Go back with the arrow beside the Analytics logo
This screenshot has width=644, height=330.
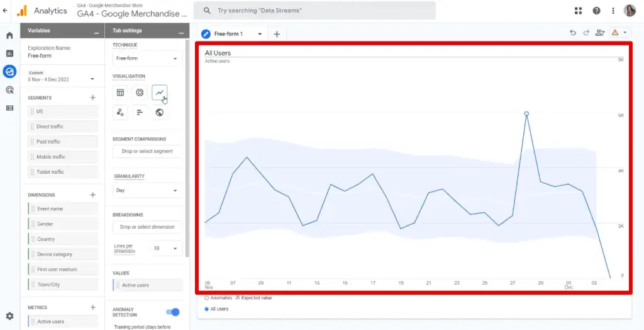[5, 11]
